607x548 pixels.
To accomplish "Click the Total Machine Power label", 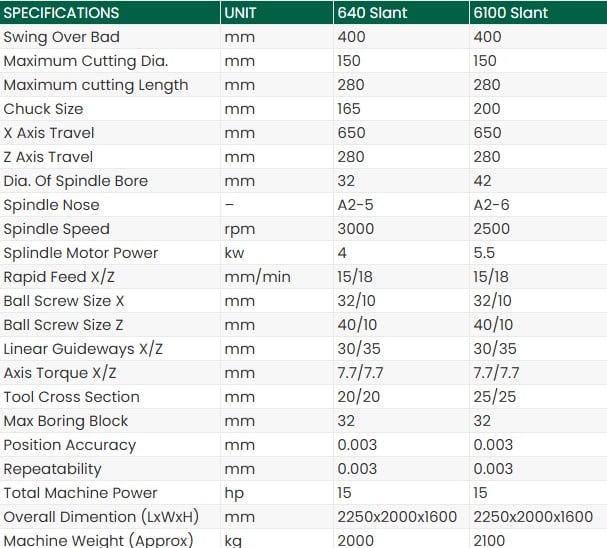I will tap(81, 493).
